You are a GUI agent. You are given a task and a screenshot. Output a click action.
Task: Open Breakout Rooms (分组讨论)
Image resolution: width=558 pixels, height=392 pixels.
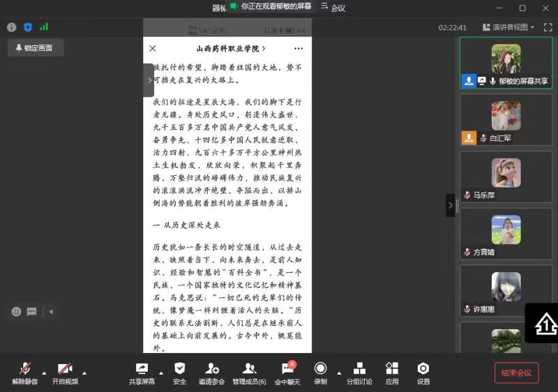tap(359, 373)
